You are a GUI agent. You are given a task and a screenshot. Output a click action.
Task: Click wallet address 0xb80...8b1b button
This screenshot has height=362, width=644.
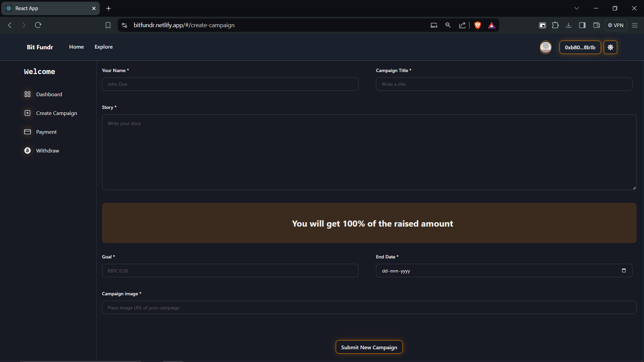point(580,47)
